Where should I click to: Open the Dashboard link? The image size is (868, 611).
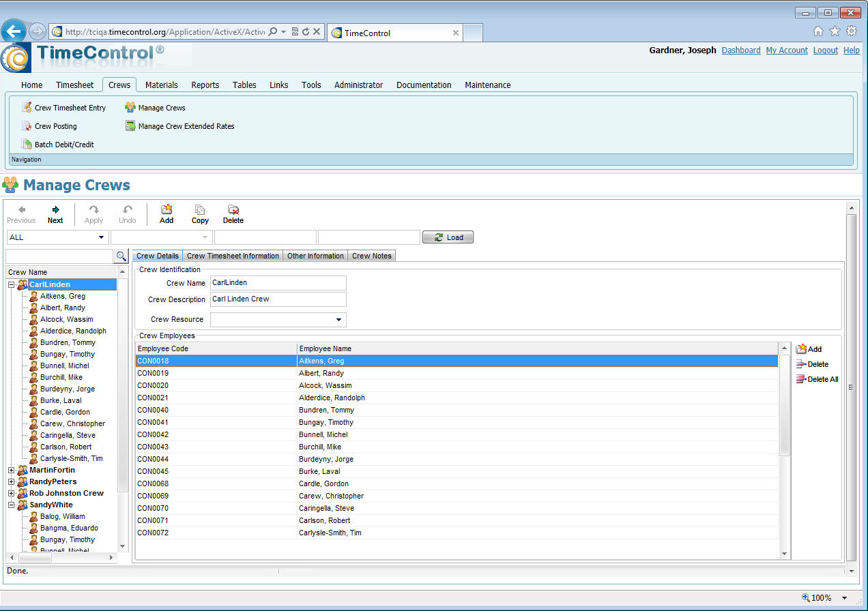point(741,50)
